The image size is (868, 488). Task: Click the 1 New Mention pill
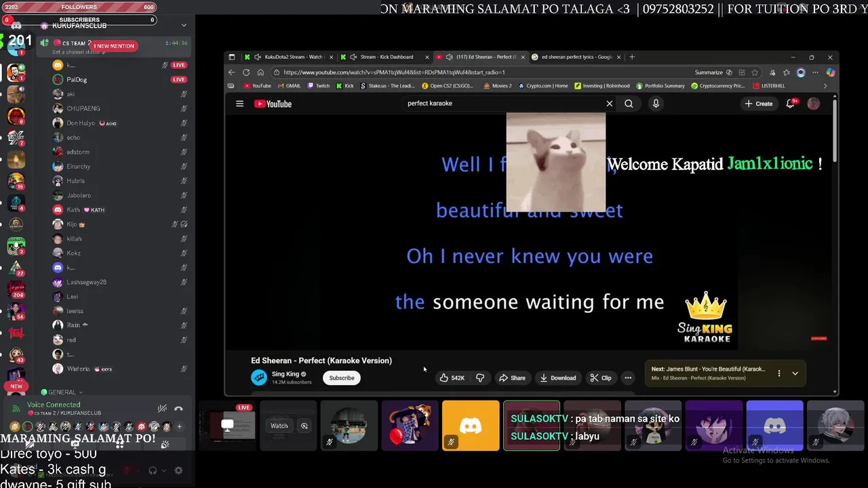[x=114, y=46]
